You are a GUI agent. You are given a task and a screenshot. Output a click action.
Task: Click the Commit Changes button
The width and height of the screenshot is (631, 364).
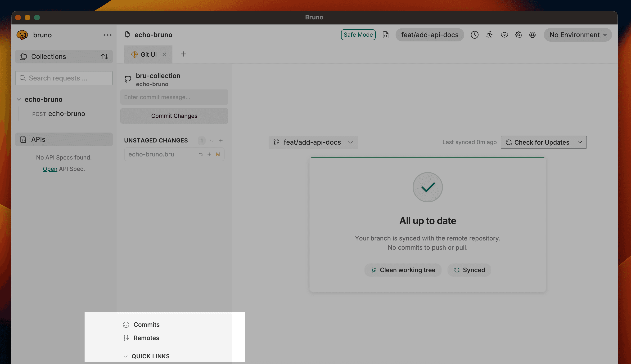[x=174, y=116]
